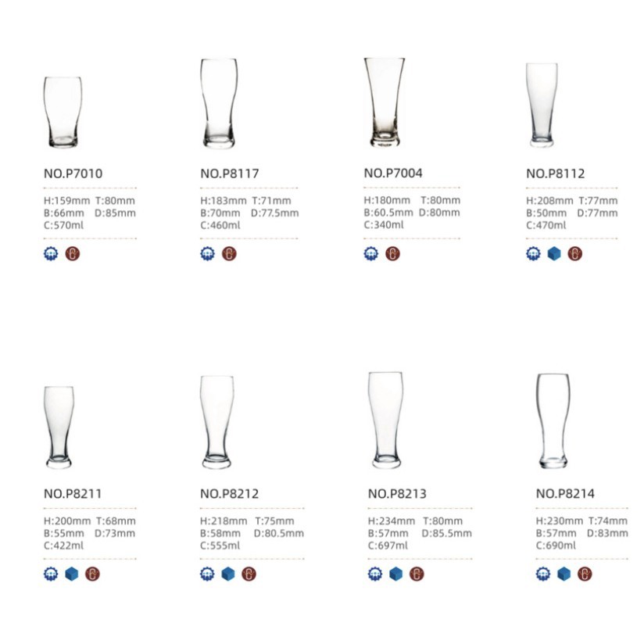Screen dimensions: 644x644
Task: Click the NO.P8212 product label
Action: (x=229, y=494)
